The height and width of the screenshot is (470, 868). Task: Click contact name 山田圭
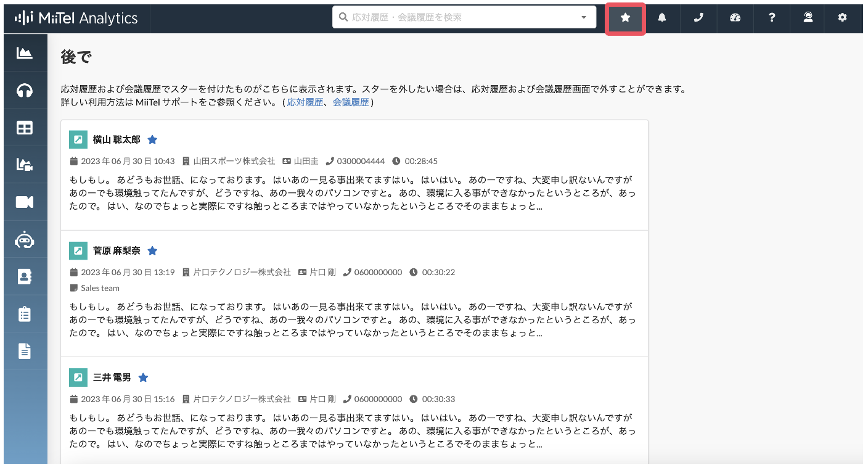click(x=306, y=161)
